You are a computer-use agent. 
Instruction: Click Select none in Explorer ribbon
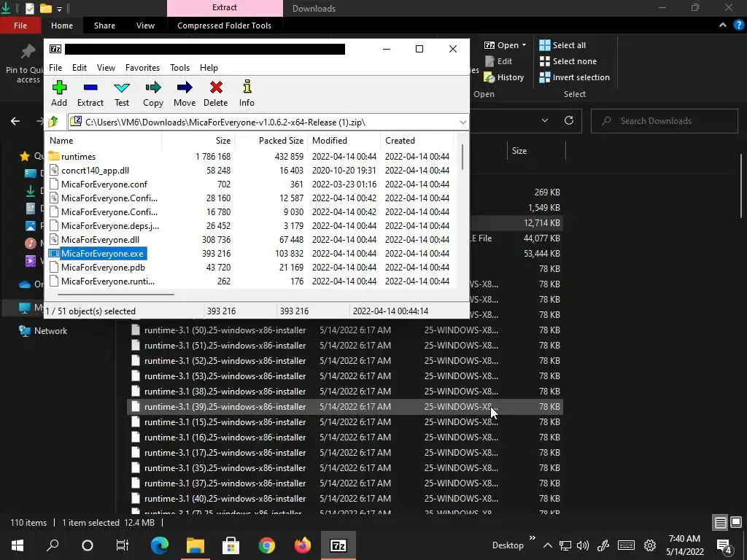pos(568,61)
